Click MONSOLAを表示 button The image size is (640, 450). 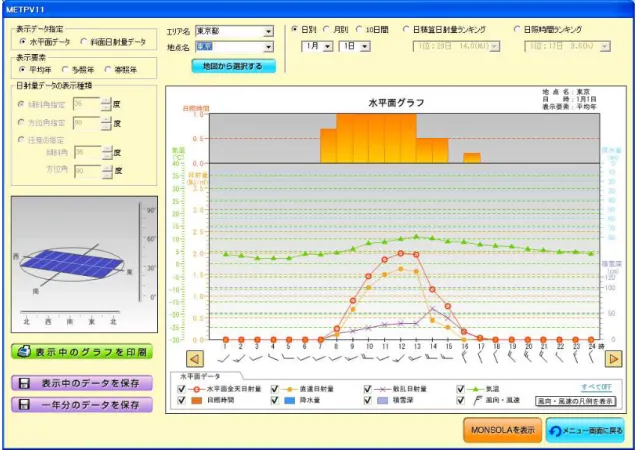point(503,430)
